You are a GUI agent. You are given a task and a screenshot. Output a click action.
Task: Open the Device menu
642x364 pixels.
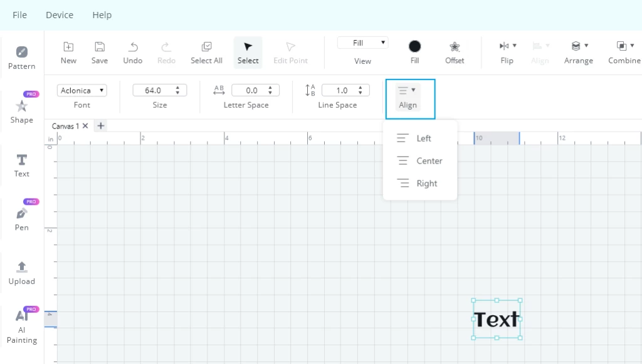[60, 15]
